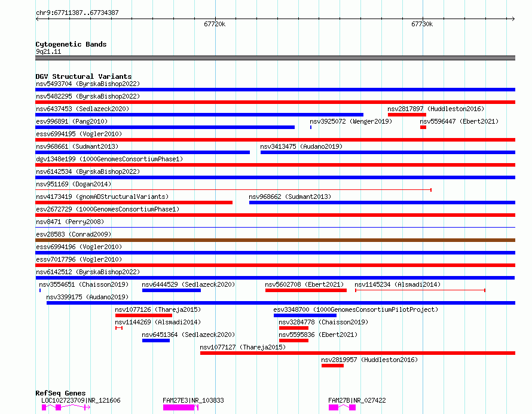
Task: Open esv996891 (Pang2010) variant label
Action: [72, 121]
